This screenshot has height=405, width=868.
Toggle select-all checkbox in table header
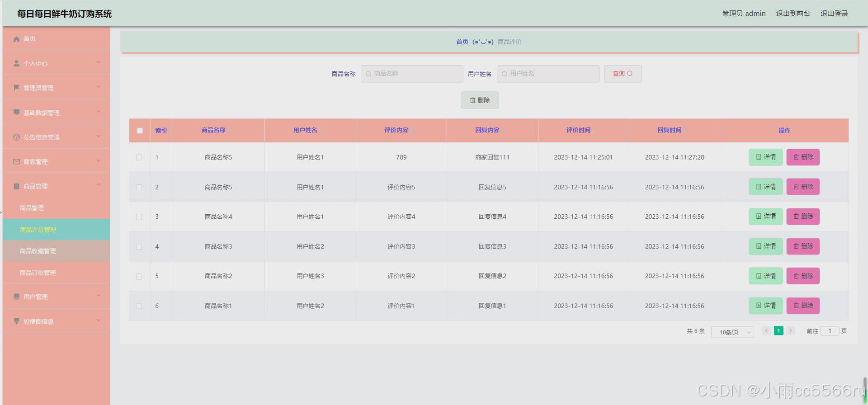(x=140, y=131)
